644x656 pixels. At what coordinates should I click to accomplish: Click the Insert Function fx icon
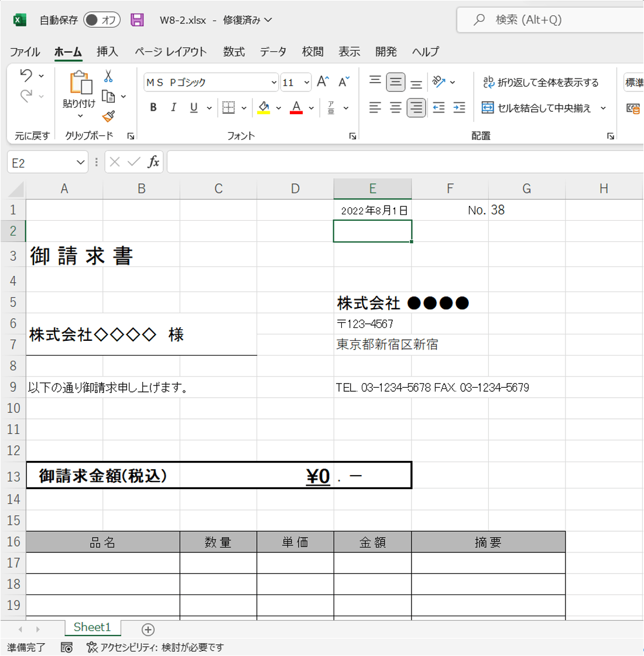coord(153,162)
